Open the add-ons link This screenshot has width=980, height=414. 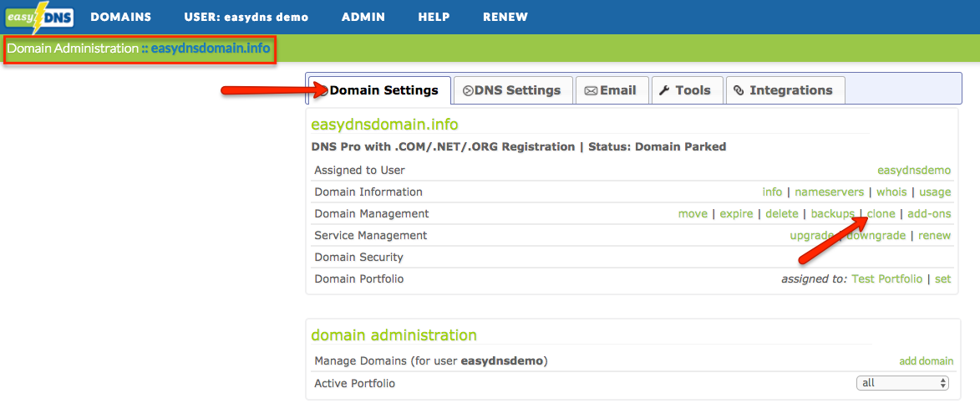point(929,214)
